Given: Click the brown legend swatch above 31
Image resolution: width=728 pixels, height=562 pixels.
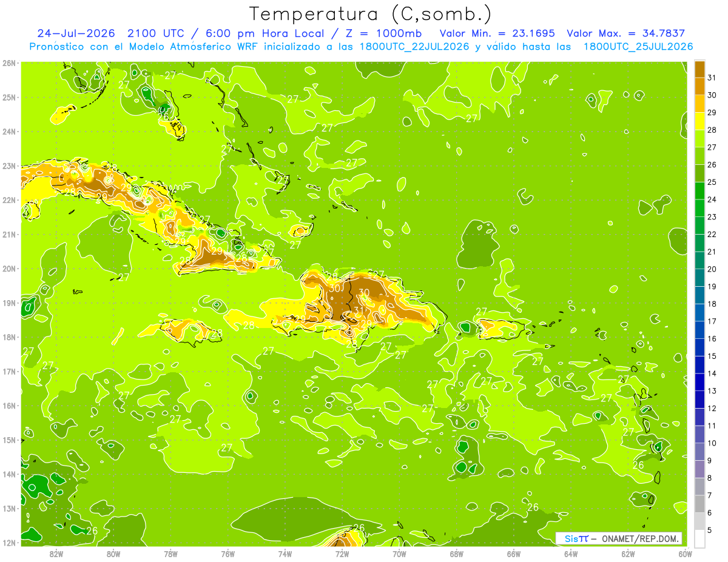Looking at the screenshot, I should (x=699, y=69).
